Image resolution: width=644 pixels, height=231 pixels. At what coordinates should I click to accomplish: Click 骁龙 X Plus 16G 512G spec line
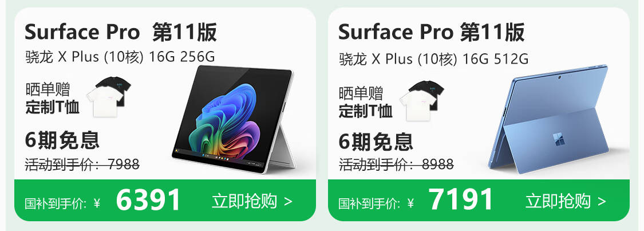[434, 59]
